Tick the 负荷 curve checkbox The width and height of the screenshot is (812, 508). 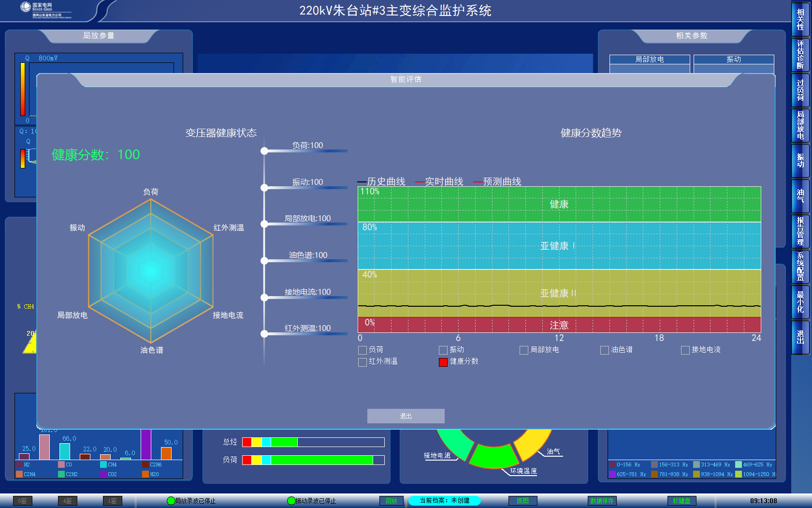[x=362, y=350]
